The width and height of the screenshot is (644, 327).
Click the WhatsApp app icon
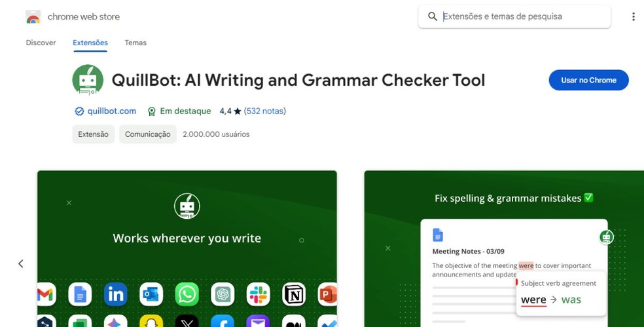[x=187, y=294]
